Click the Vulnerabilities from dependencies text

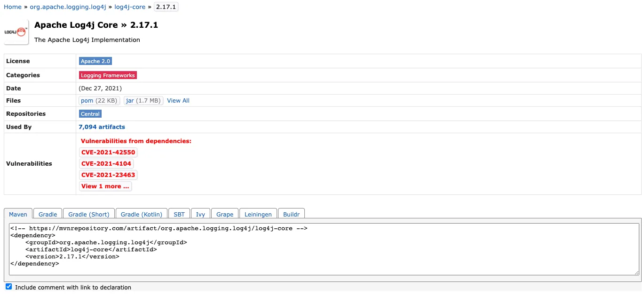136,141
